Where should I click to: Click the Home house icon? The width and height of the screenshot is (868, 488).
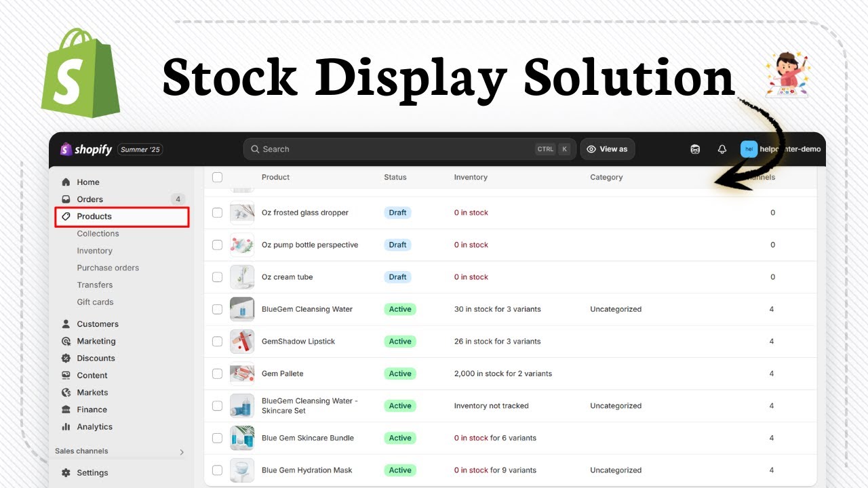pyautogui.click(x=66, y=182)
